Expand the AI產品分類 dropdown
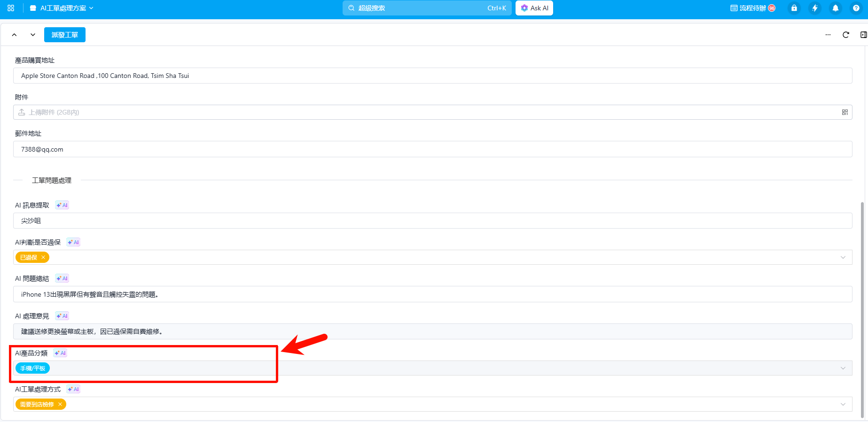Viewport: 868px width, 422px height. coord(843,368)
